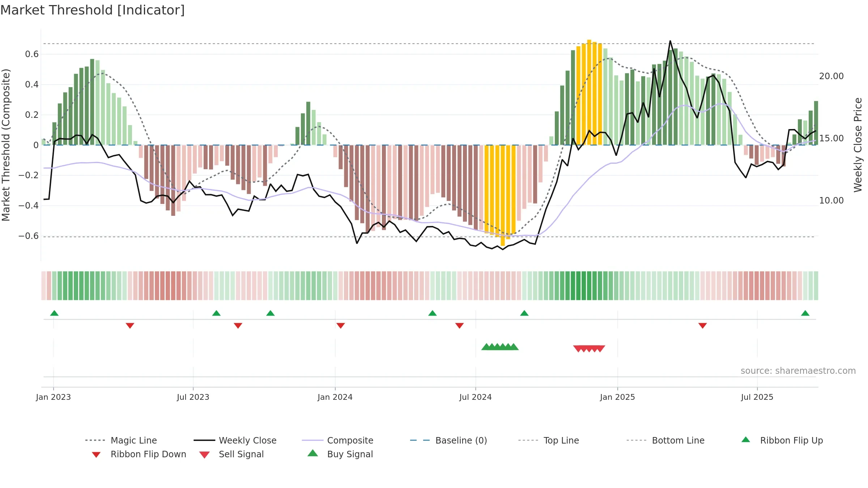Click the ribbon flip up marker at Jan 2023

[54, 313]
